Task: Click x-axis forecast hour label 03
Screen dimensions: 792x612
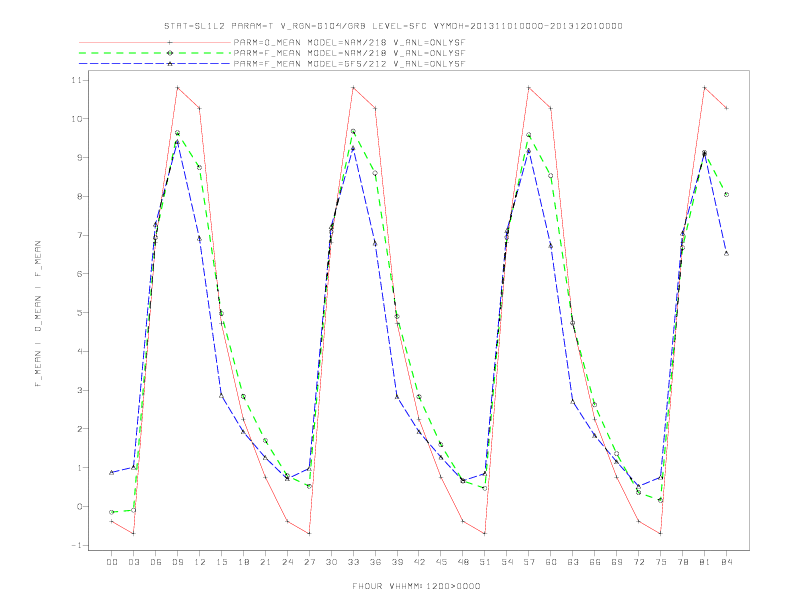Action: tap(133, 562)
